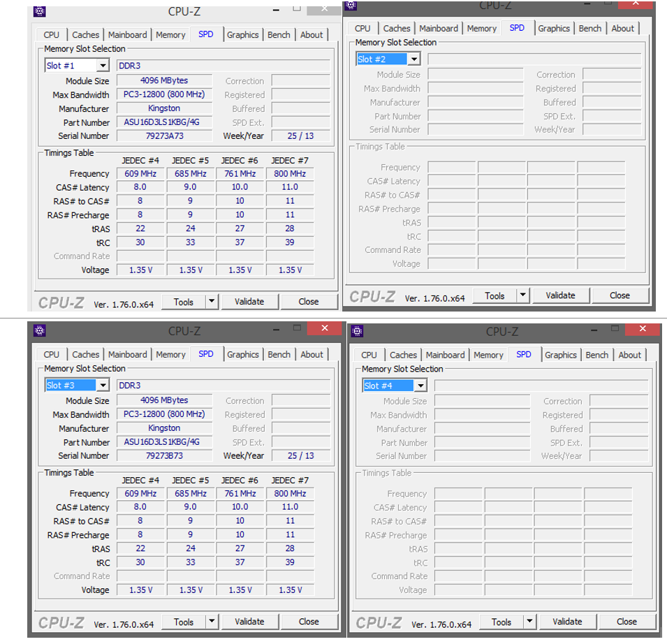Screen dimensions: 667x644
Task: Click serial number 79273A73
Action: 164,136
